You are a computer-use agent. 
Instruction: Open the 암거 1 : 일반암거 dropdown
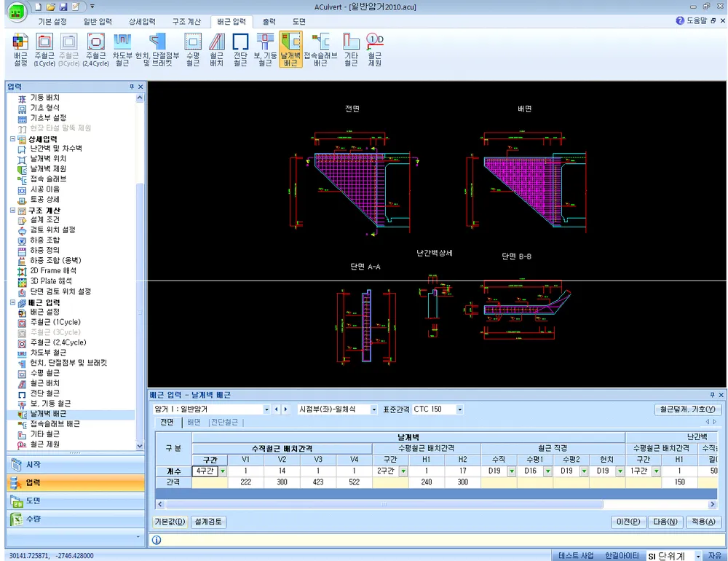point(266,409)
